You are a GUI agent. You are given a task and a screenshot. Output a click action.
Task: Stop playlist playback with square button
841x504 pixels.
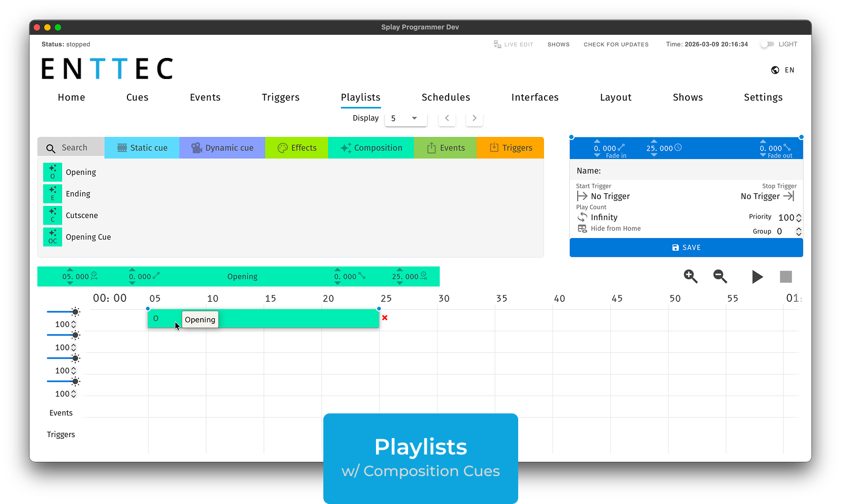click(786, 276)
